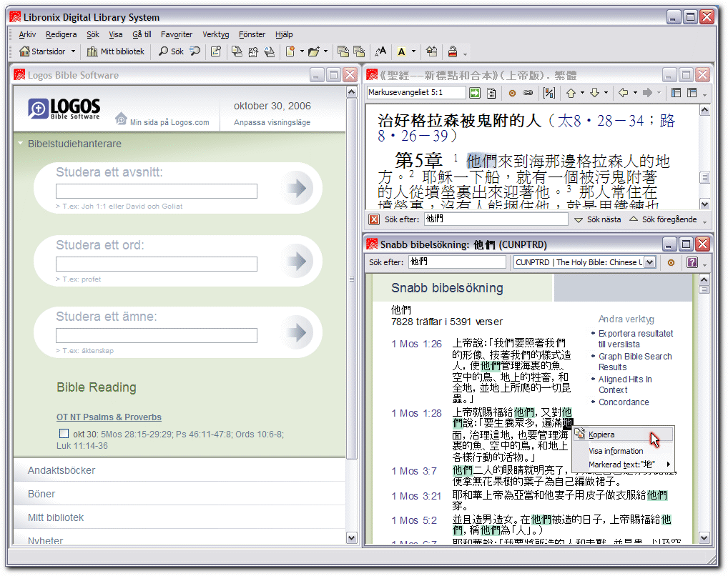Open the 1 Mos 1:26 verse reference

[x=416, y=344]
